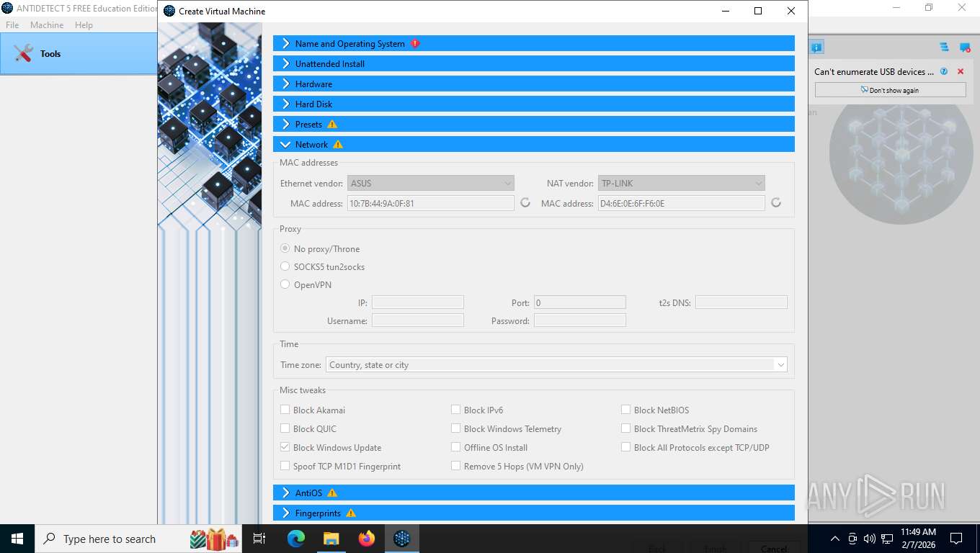Viewport: 980px width, 553px height.
Task: Click the warning icon next to Presets
Action: [x=332, y=124]
